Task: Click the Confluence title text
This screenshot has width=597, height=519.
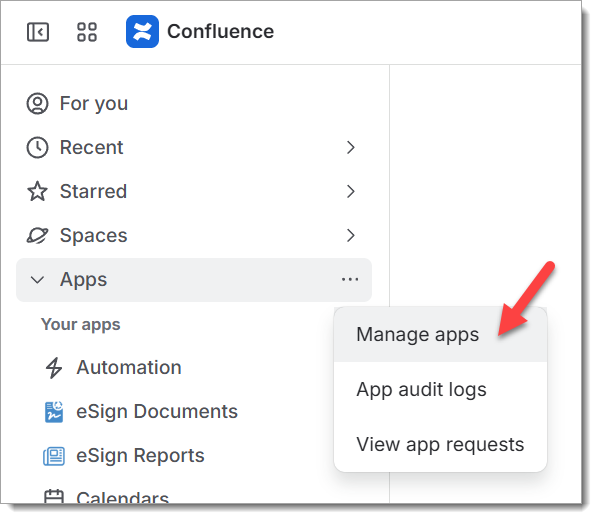Action: point(220,32)
